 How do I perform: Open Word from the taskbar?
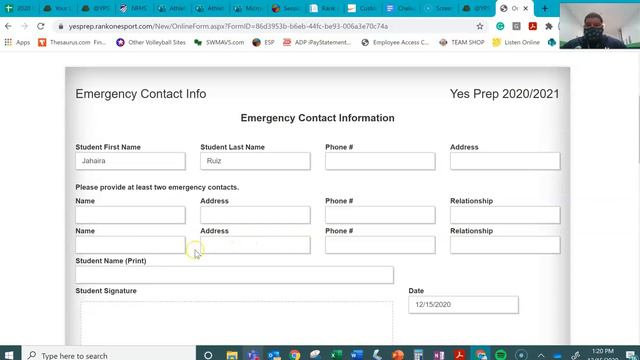tap(357, 355)
